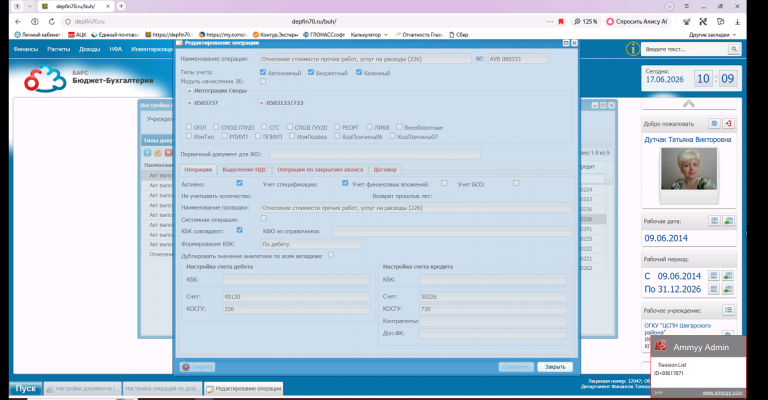Collapse the 'Интеграция Своды' section

click(189, 91)
